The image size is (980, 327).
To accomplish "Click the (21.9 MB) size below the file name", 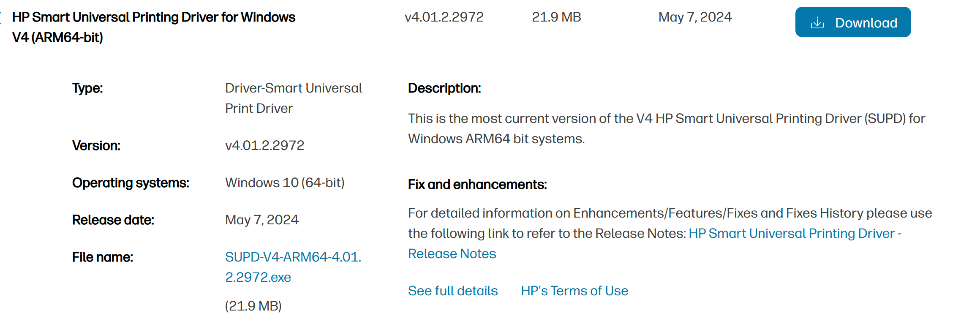I will coord(253,306).
